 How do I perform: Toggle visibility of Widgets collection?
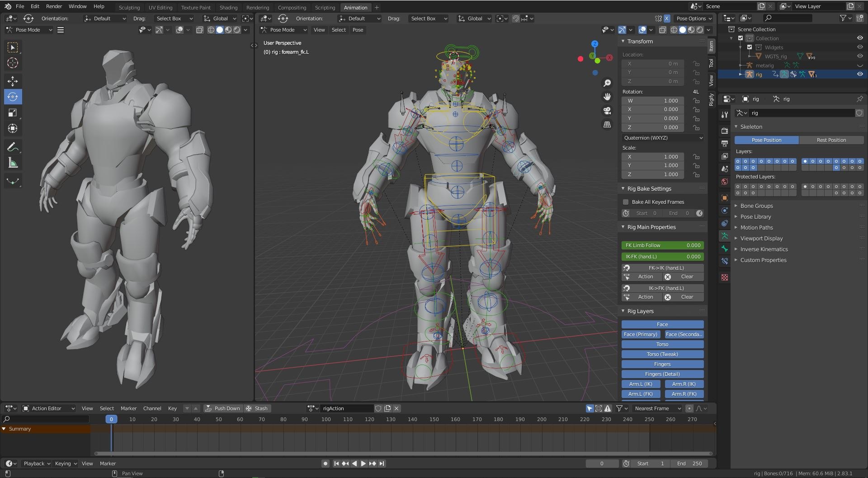[860, 47]
